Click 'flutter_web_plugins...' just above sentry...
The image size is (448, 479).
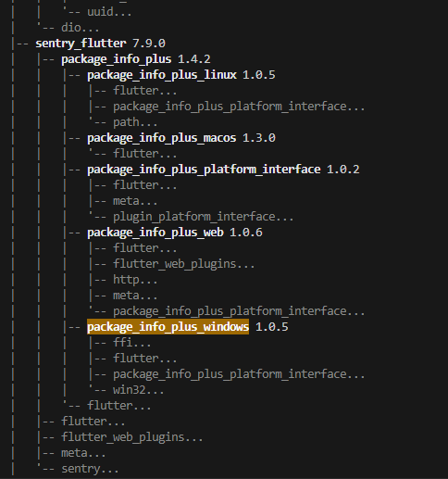pos(132,437)
